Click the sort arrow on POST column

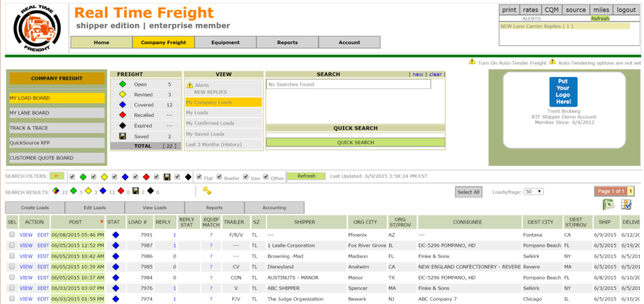(x=102, y=222)
